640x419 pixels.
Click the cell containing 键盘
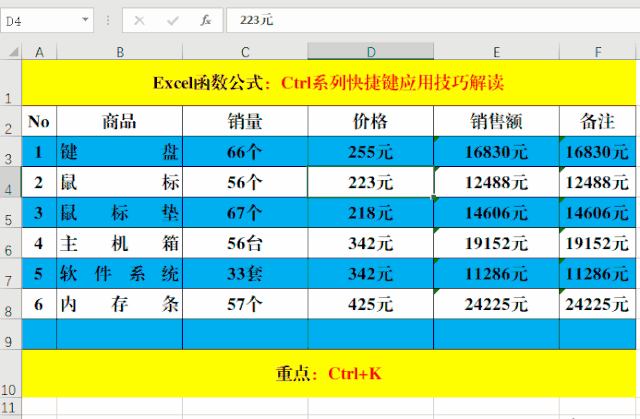tap(119, 152)
